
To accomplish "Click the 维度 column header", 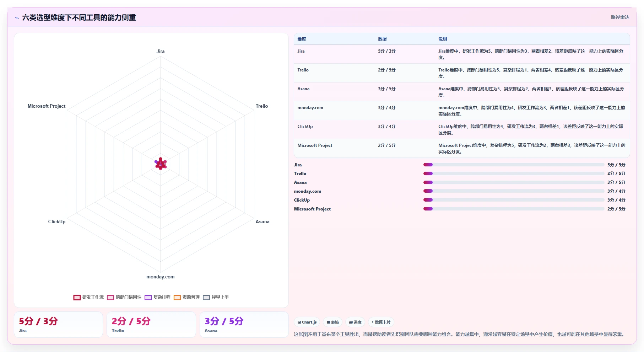I will tap(302, 39).
